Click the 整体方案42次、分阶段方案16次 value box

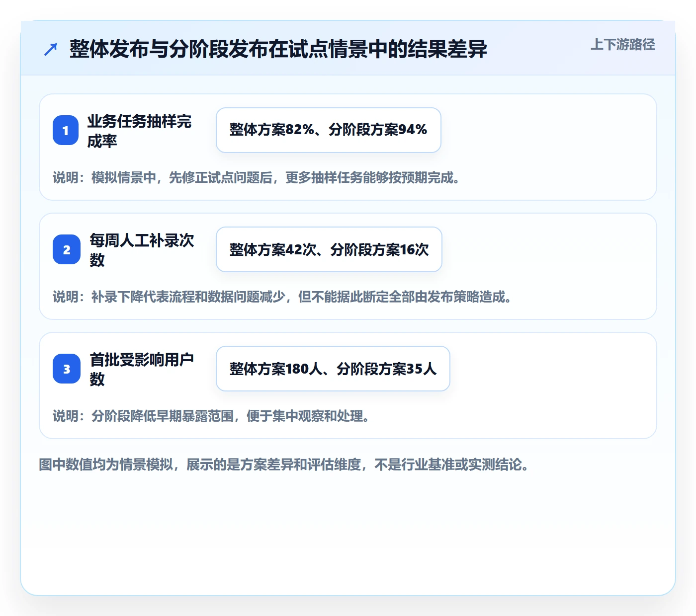[x=329, y=249]
